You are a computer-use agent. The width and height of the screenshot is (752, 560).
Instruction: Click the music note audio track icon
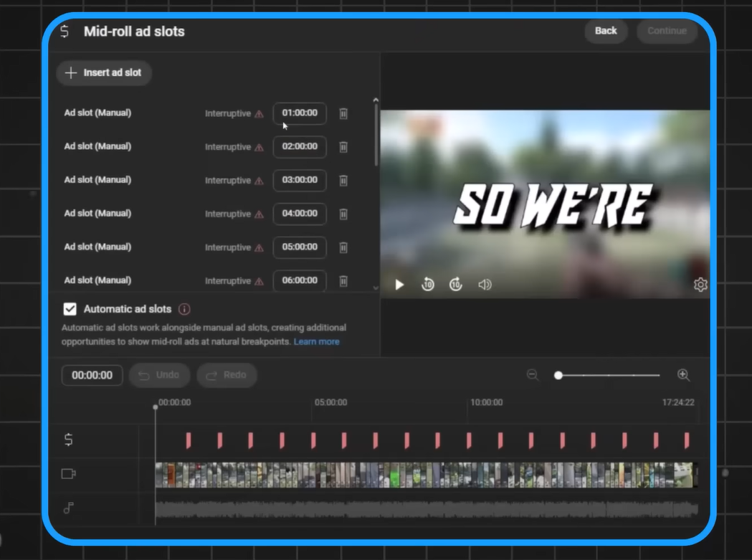pyautogui.click(x=69, y=508)
